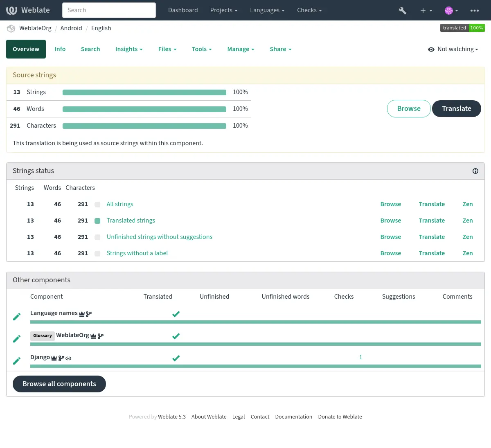The image size is (491, 448).
Task: Switch to the Info tab
Action: point(60,49)
